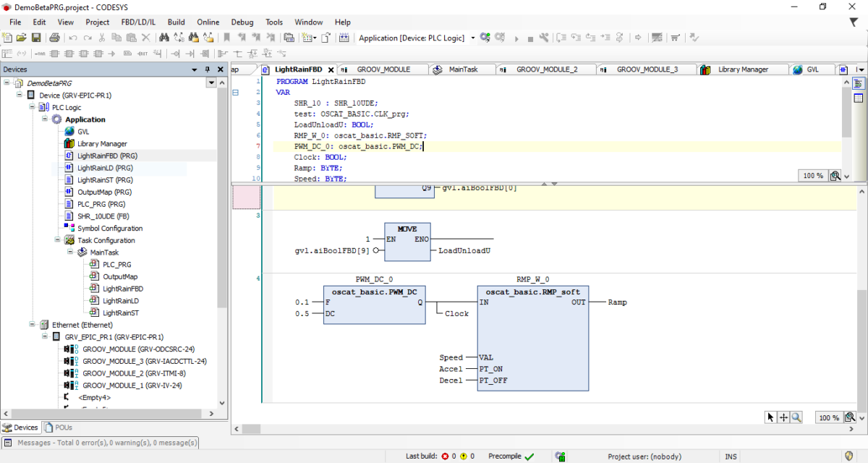The image size is (868, 463).
Task: Click the Save project toolbar icon
Action: (35, 38)
